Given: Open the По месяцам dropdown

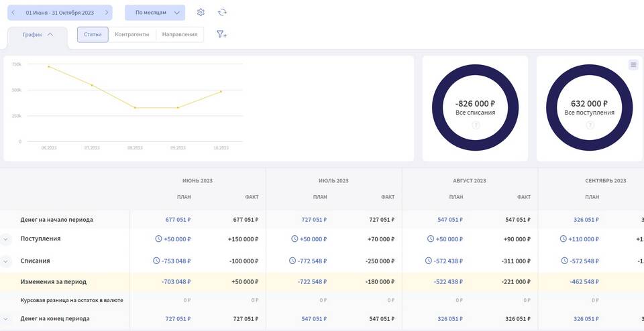Looking at the screenshot, I should point(155,12).
